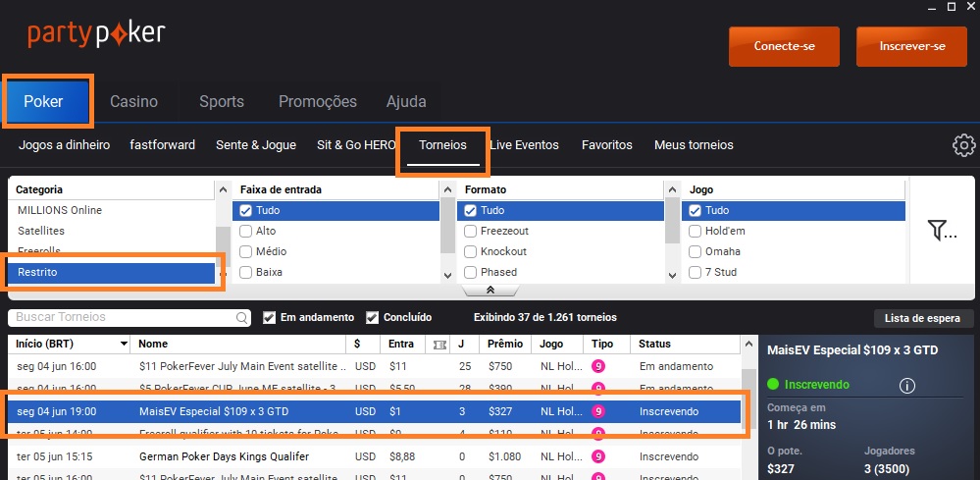
Task: Enable the Freezeout format checkbox
Action: (470, 232)
